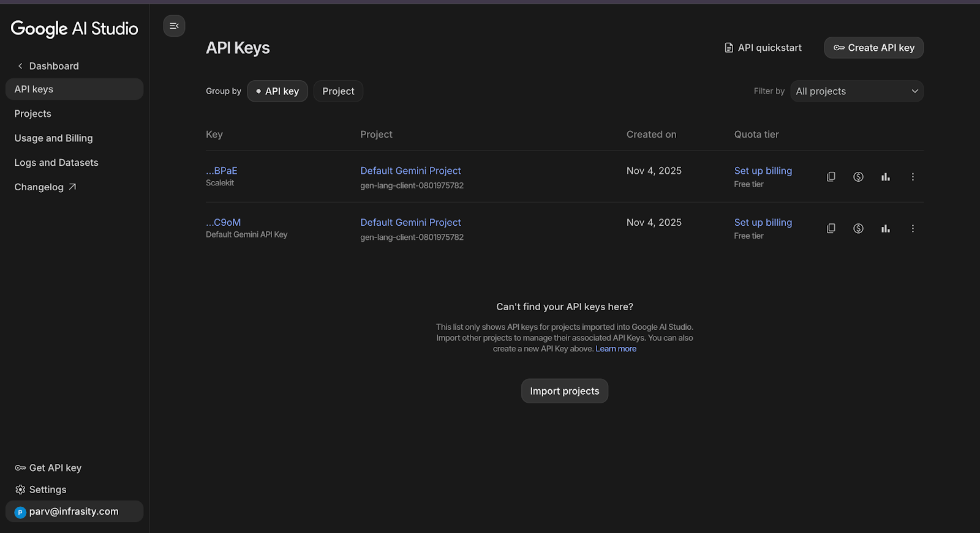This screenshot has width=980, height=533.
Task: Open the API quickstart link
Action: coord(763,48)
